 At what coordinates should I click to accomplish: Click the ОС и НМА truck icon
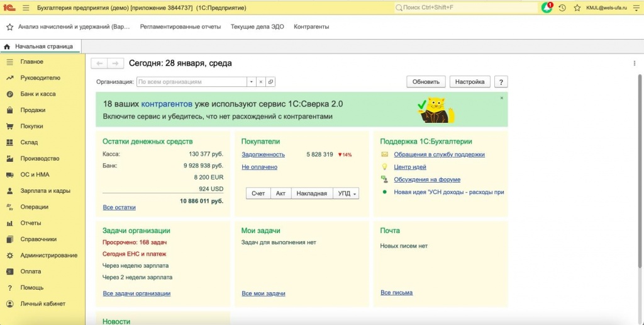pyautogui.click(x=10, y=175)
